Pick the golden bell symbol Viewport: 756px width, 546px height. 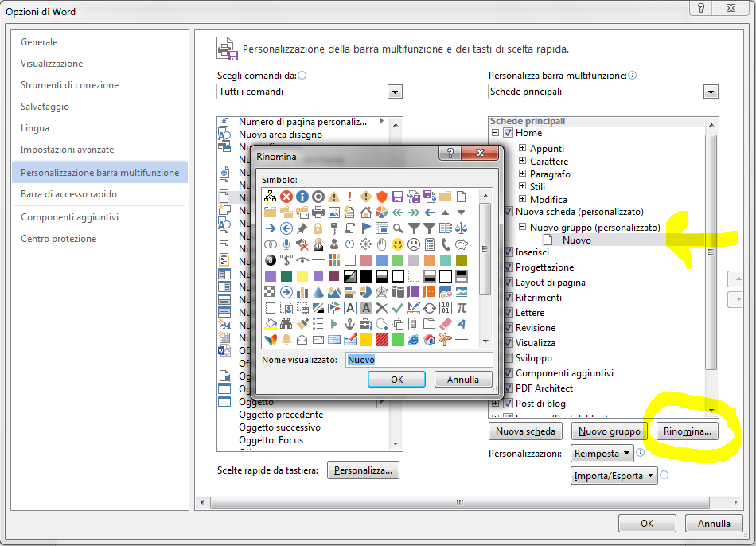pyautogui.click(x=286, y=340)
